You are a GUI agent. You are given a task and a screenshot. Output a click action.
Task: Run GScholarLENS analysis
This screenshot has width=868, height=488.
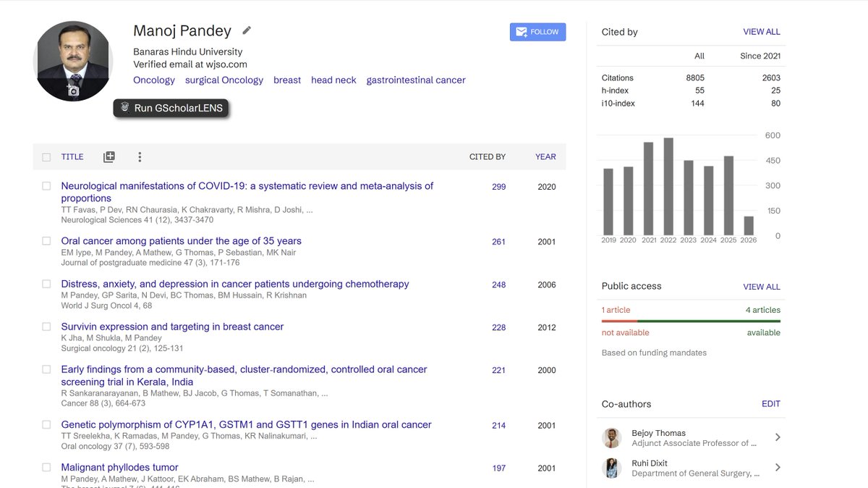coord(171,109)
